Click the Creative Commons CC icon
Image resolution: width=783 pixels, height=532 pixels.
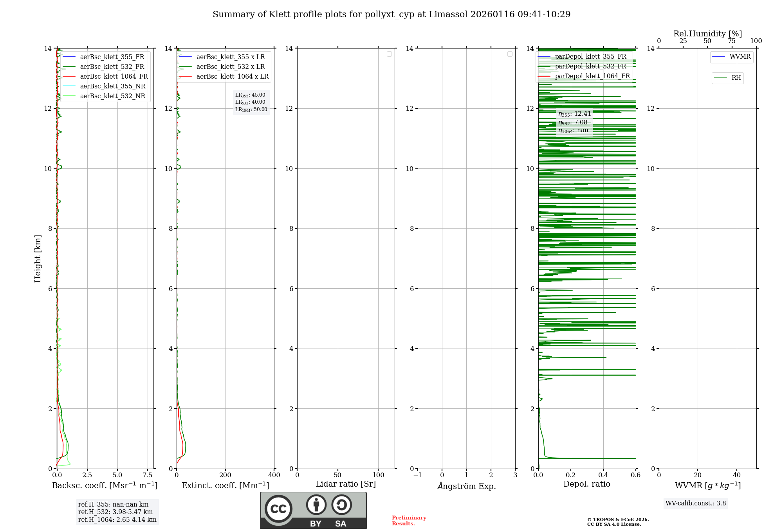pos(278,509)
